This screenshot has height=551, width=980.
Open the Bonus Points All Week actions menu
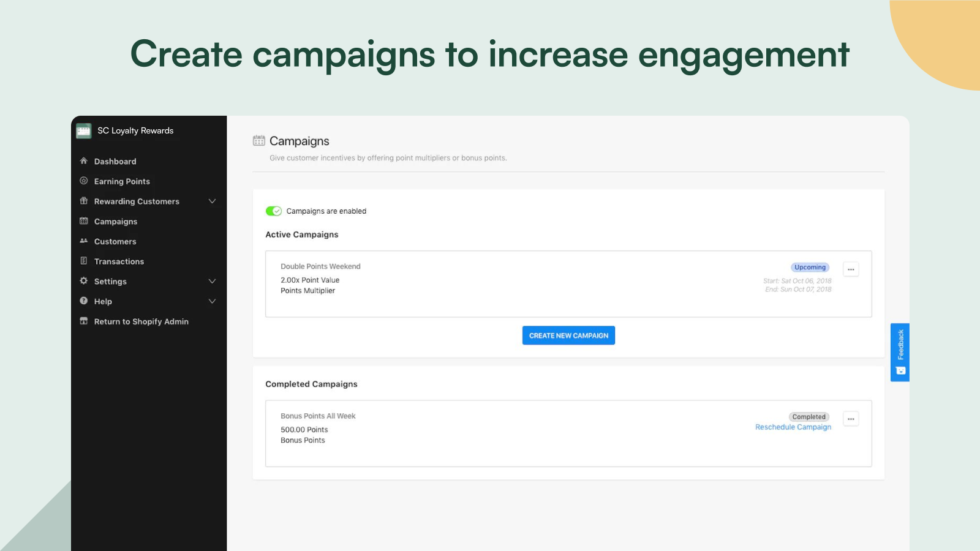851,418
